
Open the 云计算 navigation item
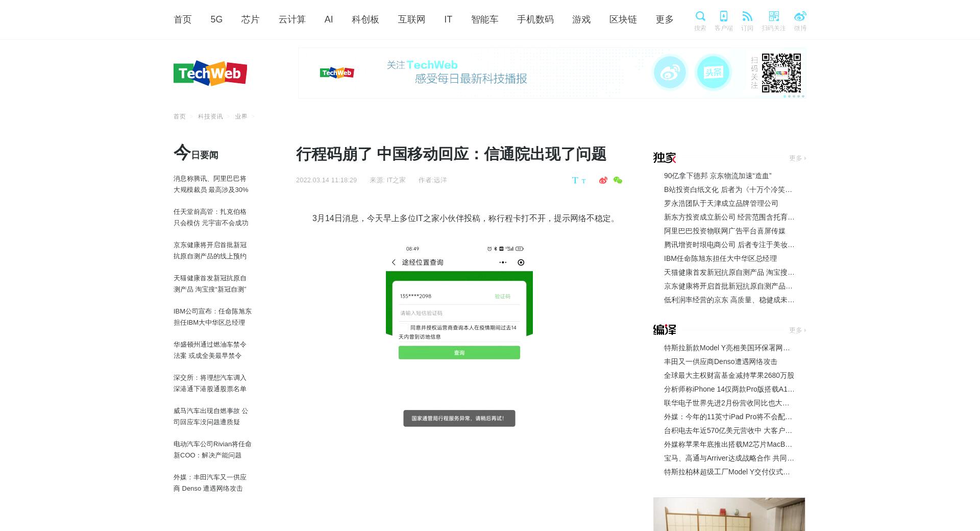pyautogui.click(x=292, y=19)
